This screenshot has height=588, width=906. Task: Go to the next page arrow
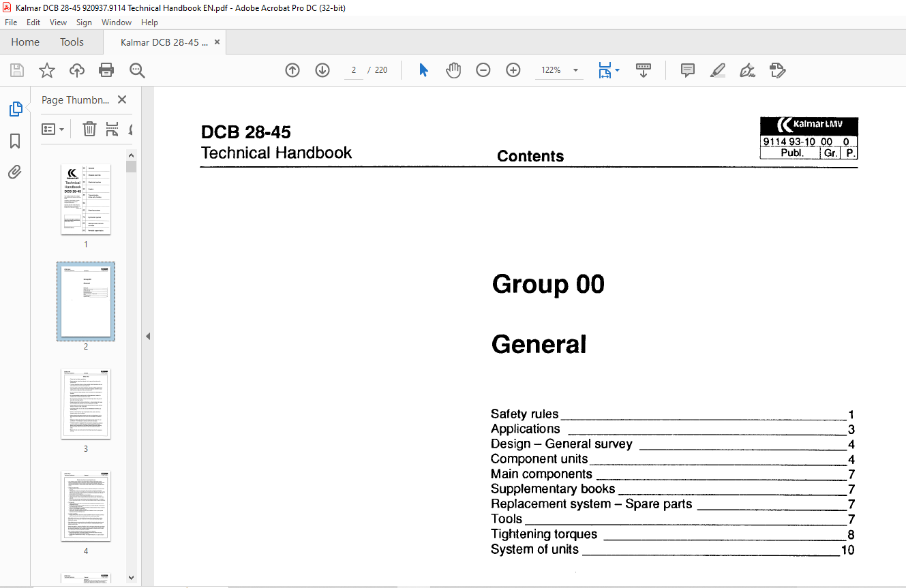[322, 70]
